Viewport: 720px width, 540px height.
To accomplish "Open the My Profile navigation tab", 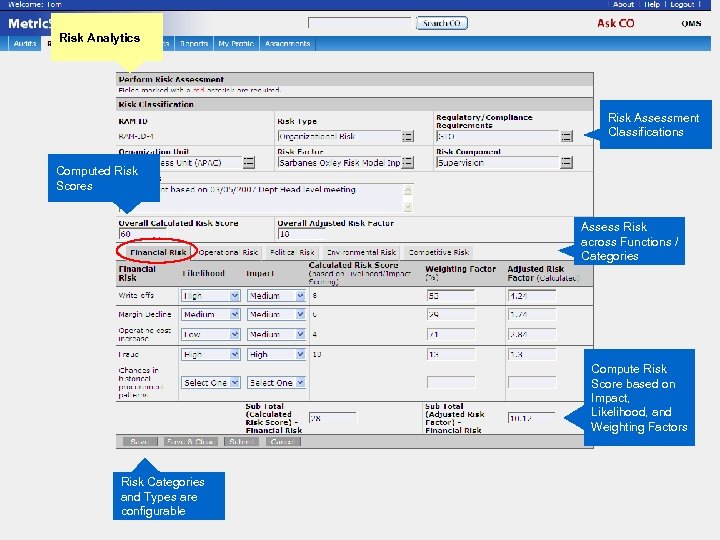I will 236,44.
